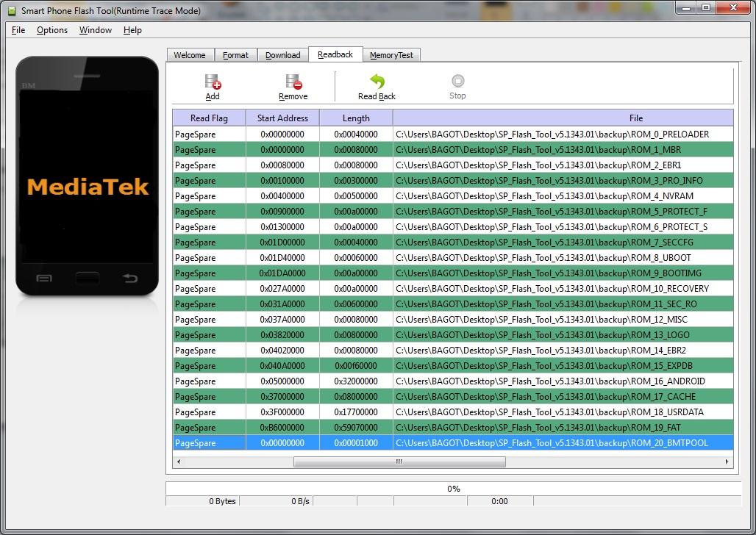Image resolution: width=756 pixels, height=535 pixels.
Task: Select the ROM_7_SECCFG file path
Action: (x=544, y=242)
